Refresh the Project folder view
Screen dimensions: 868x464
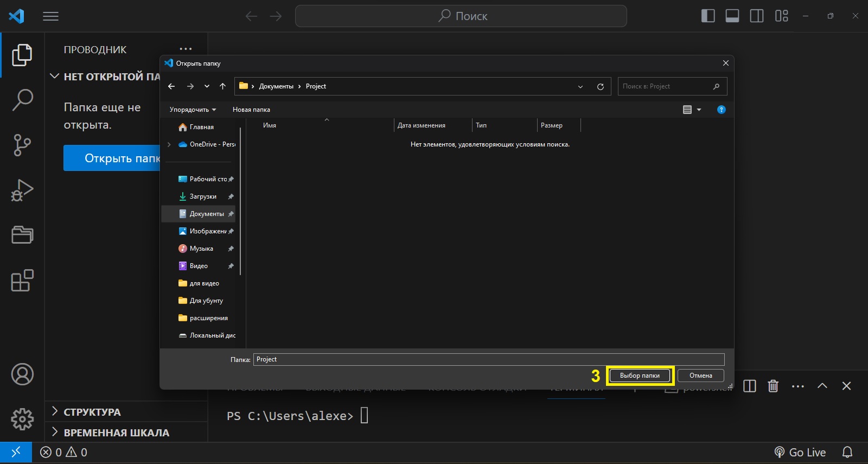click(601, 86)
